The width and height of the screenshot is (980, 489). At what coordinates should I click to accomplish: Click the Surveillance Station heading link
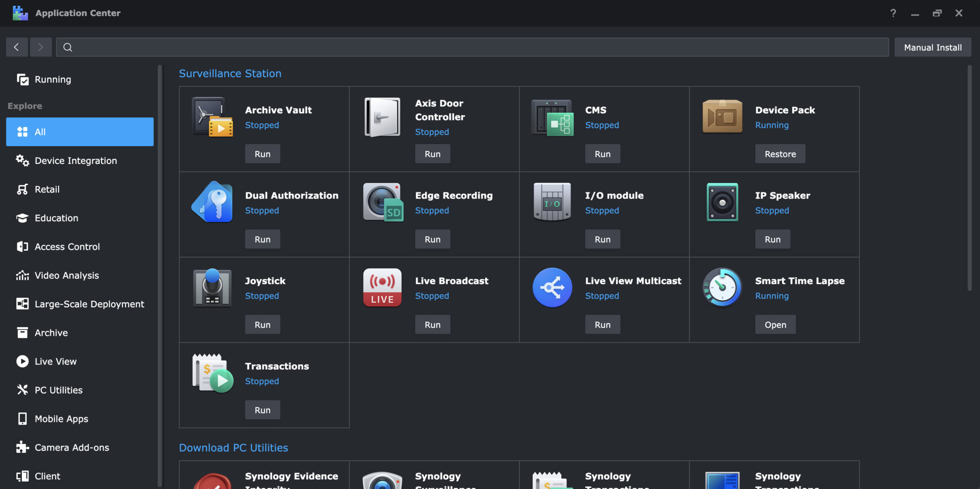click(x=230, y=74)
